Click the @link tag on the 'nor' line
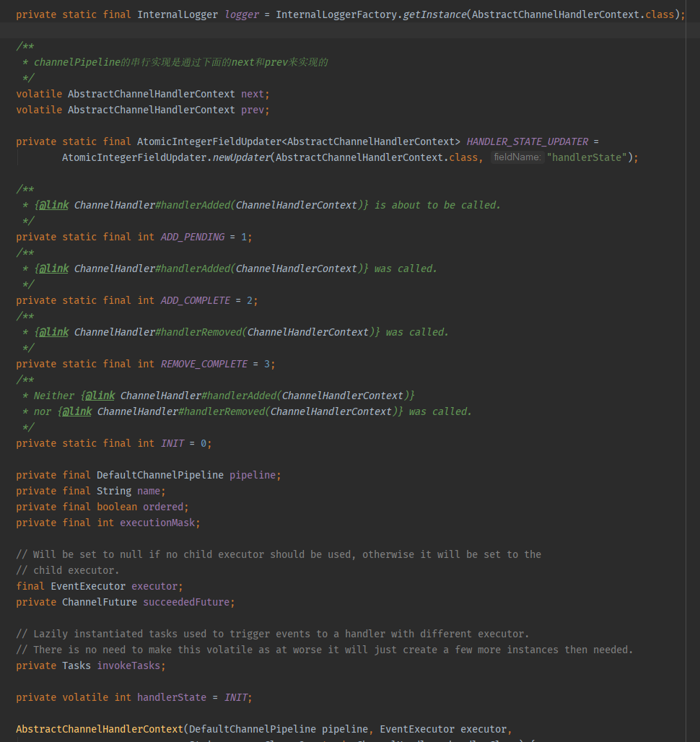700x742 pixels. click(x=76, y=411)
